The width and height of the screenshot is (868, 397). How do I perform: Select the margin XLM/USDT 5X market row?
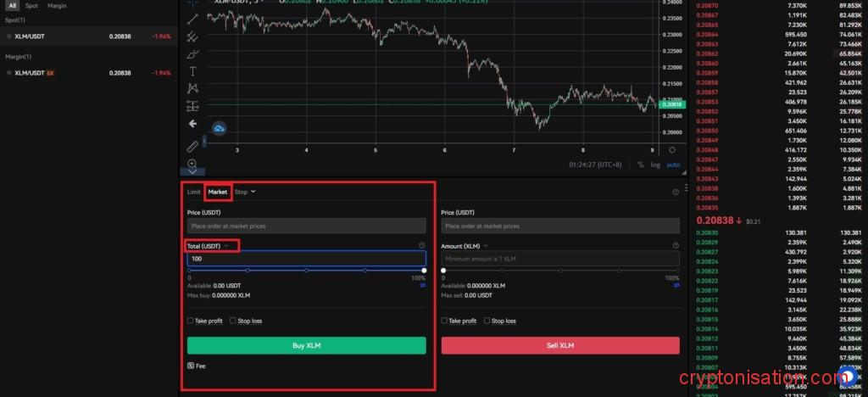click(x=88, y=73)
